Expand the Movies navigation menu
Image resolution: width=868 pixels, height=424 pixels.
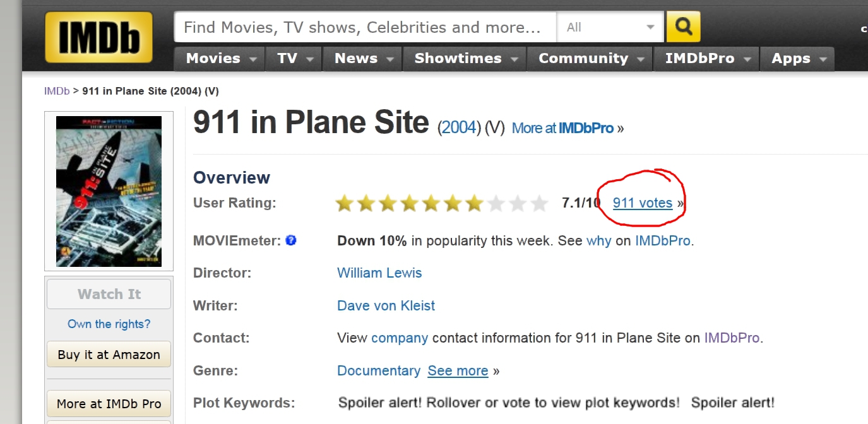(220, 59)
